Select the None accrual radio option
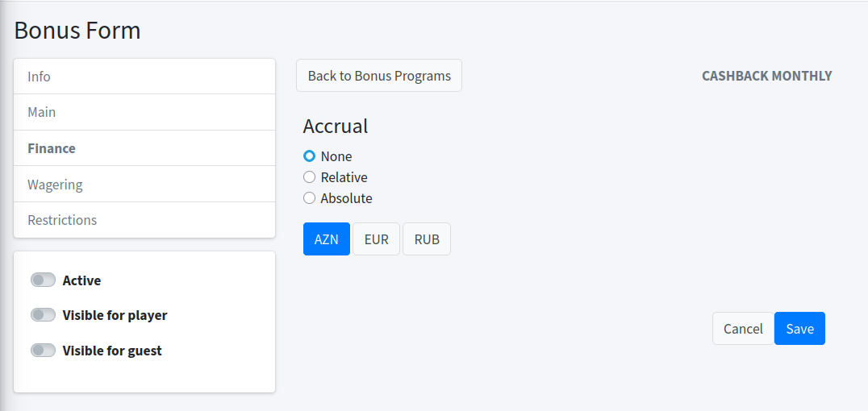Image resolution: width=868 pixels, height=411 pixels. pyautogui.click(x=309, y=156)
